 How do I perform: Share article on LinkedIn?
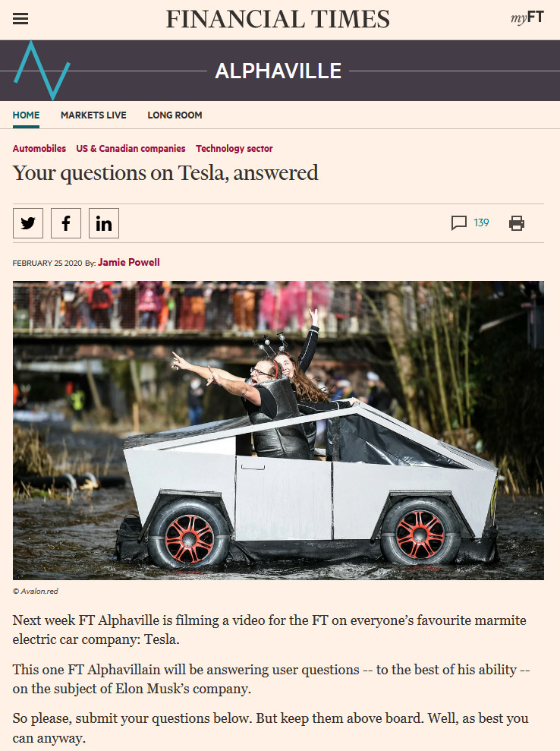(x=104, y=223)
